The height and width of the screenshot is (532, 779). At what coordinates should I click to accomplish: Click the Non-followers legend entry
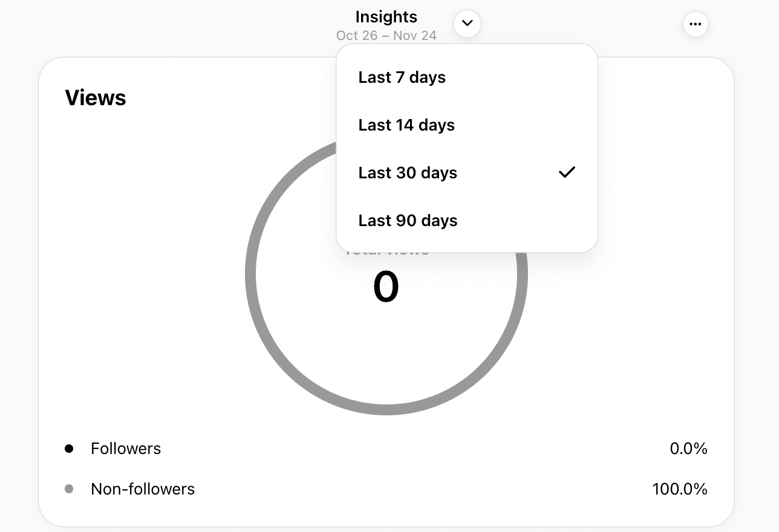[x=143, y=489]
